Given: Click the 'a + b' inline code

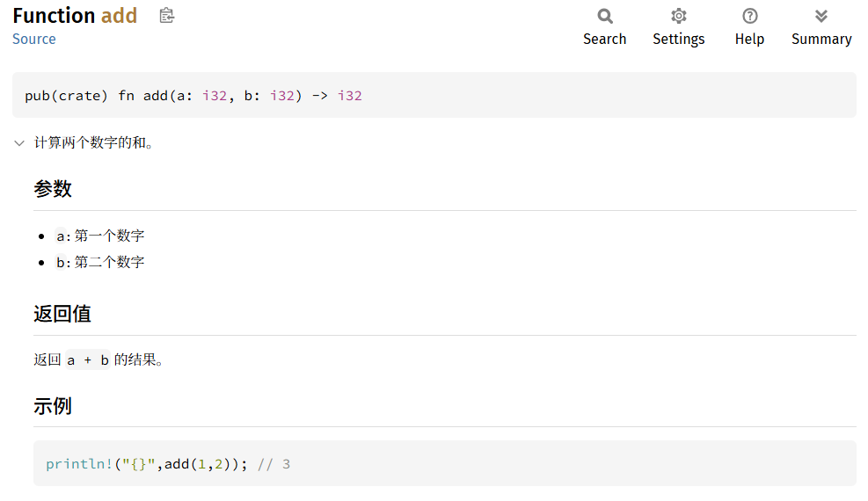Looking at the screenshot, I should 88,360.
